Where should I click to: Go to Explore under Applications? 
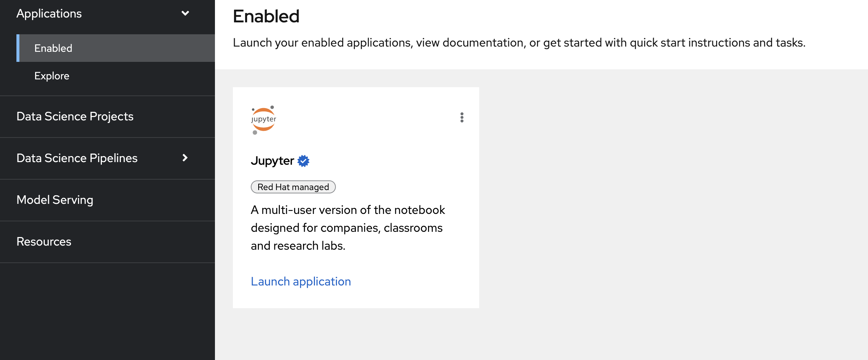tap(52, 76)
